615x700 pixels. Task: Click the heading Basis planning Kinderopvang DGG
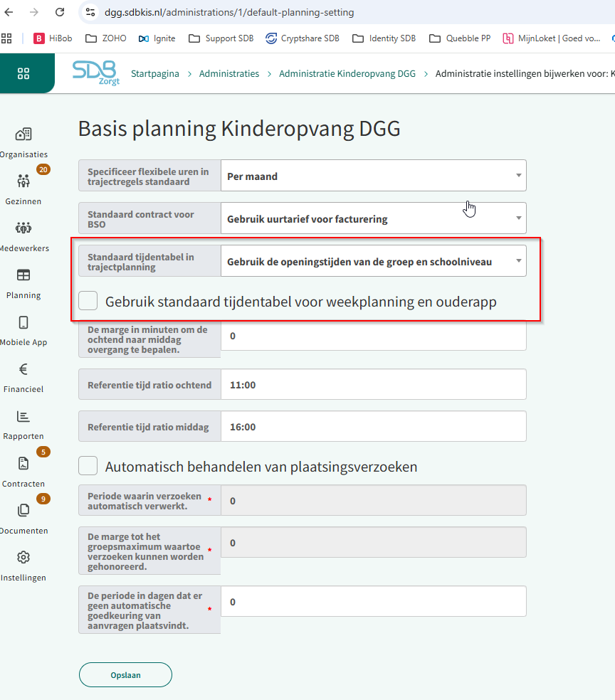[x=239, y=129]
